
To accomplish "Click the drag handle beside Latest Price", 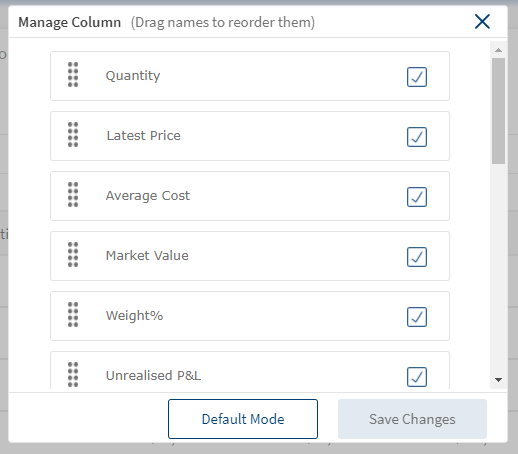I will pyautogui.click(x=73, y=135).
